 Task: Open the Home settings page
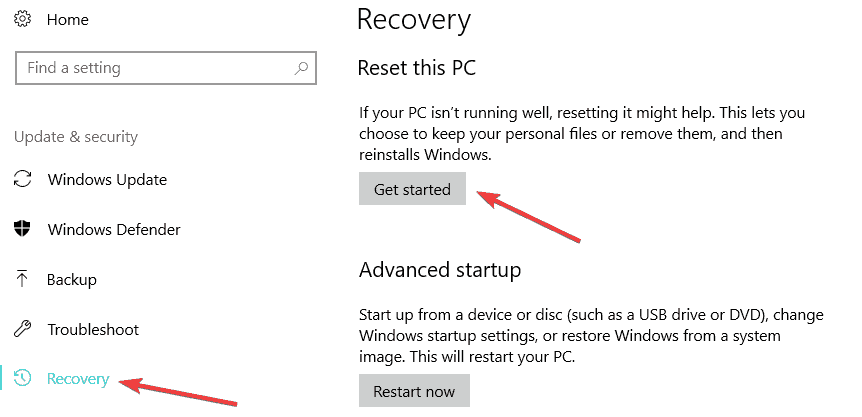pos(68,19)
